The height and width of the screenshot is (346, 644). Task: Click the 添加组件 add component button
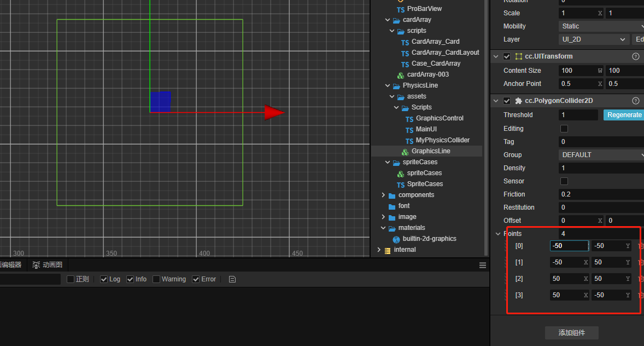click(x=571, y=333)
